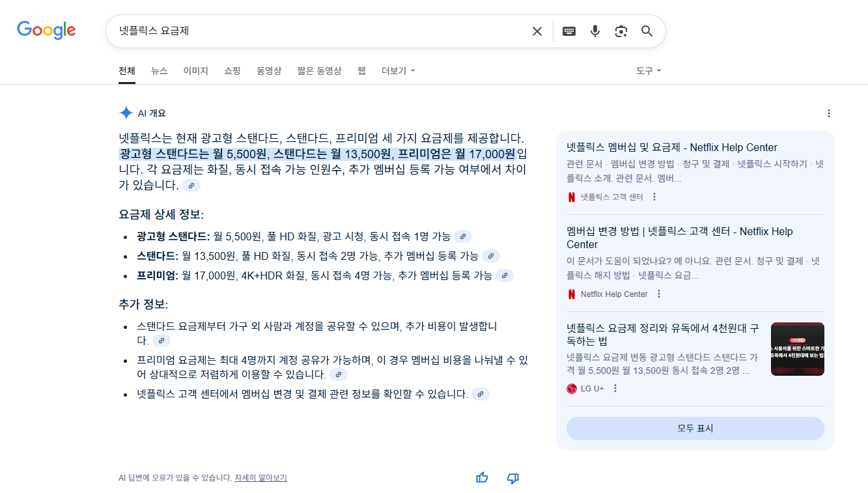Open the source link icon beside 광고형 스탠다드 bullet
868x493 pixels.
pyautogui.click(x=463, y=236)
